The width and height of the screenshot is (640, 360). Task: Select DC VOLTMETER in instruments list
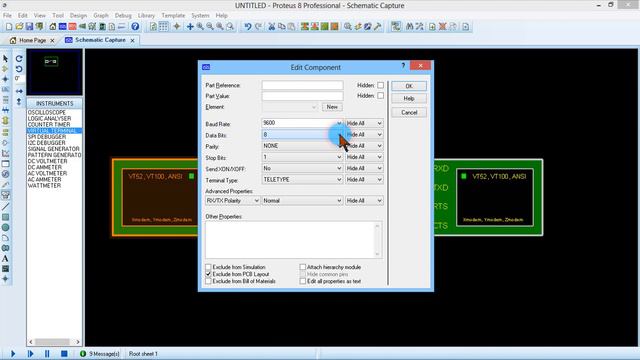point(47,161)
